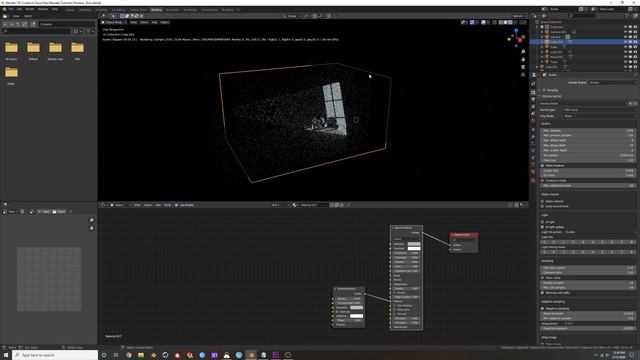The height and width of the screenshot is (360, 640).
Task: Open Task View on the taskbar
Action: [116, 355]
